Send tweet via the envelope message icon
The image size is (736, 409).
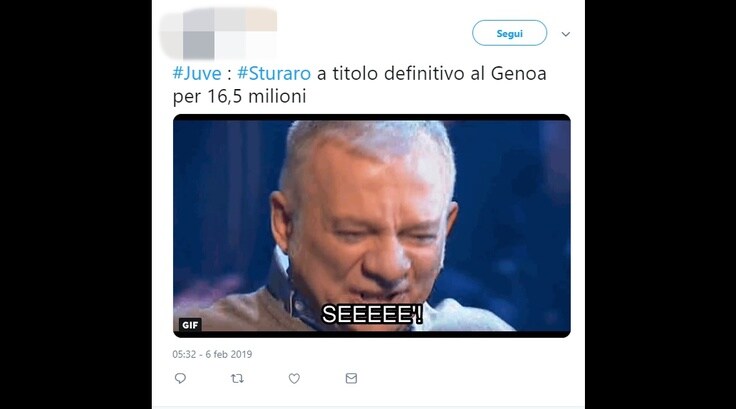click(x=351, y=378)
